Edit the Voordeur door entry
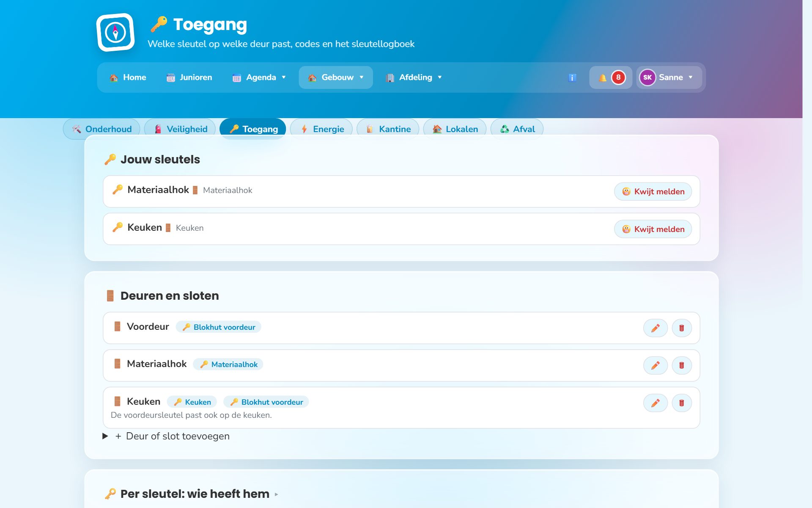This screenshot has width=812, height=508. point(655,328)
